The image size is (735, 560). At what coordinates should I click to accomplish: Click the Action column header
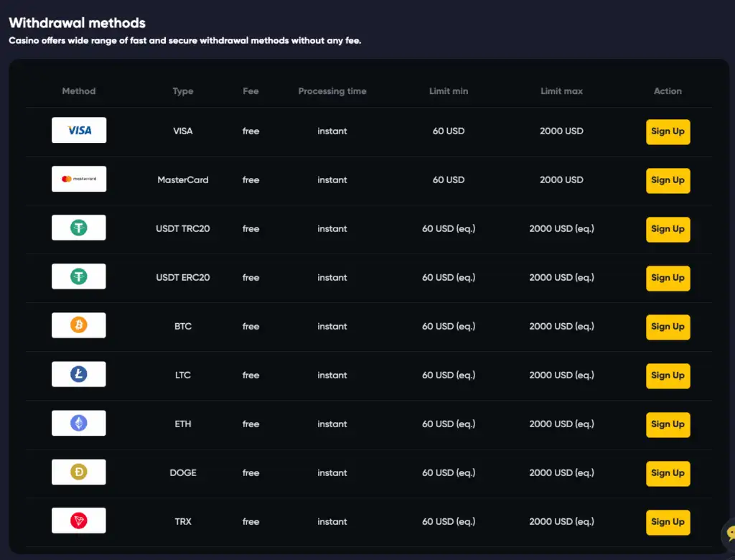(668, 91)
